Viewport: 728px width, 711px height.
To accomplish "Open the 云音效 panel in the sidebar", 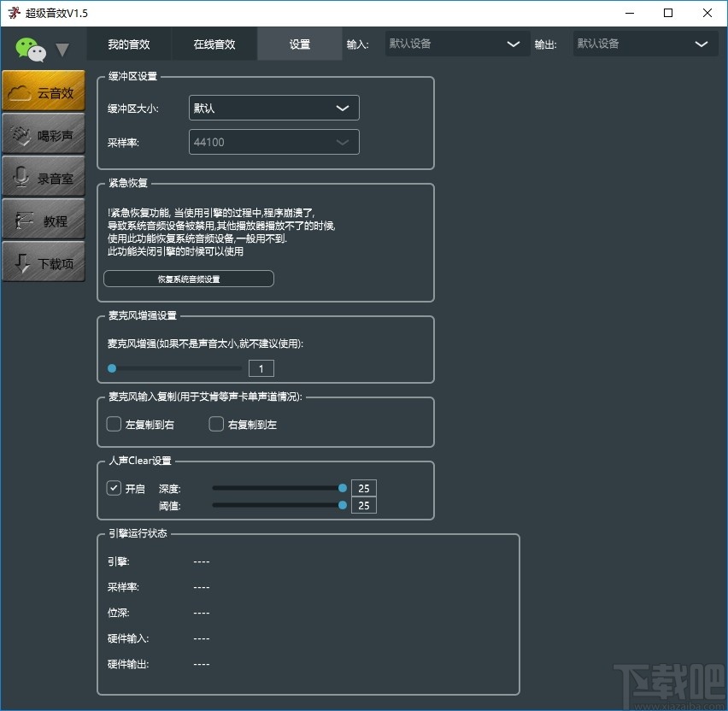I will (x=44, y=91).
